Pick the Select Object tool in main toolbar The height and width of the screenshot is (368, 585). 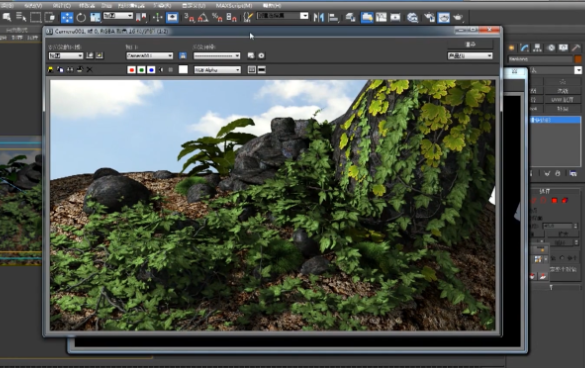coord(7,17)
